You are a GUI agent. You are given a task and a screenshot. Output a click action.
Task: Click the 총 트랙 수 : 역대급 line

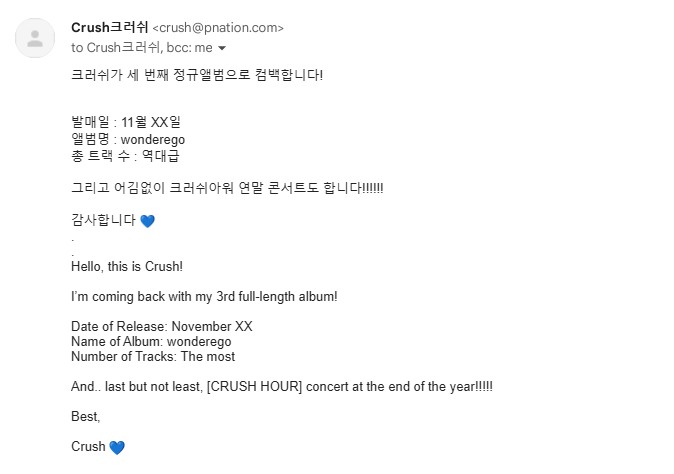pyautogui.click(x=125, y=156)
